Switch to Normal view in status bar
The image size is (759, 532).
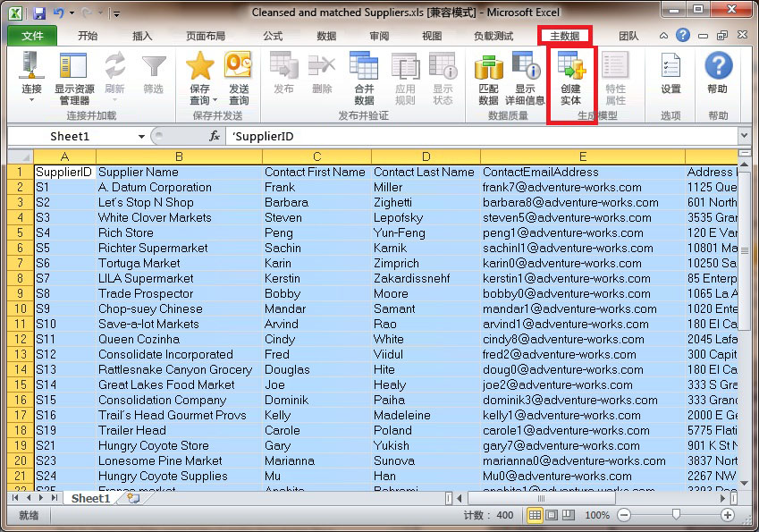tap(536, 515)
